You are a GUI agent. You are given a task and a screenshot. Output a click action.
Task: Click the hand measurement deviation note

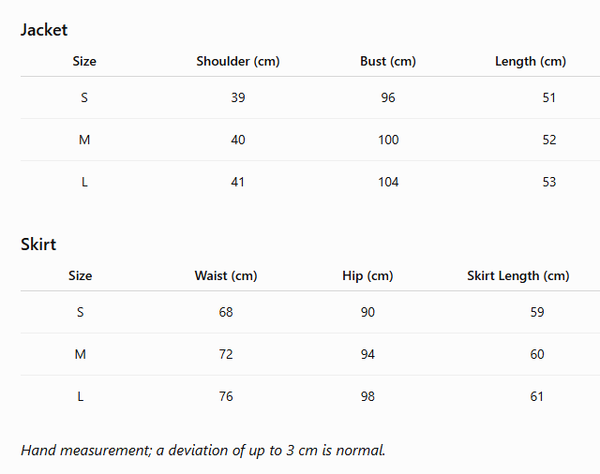[x=203, y=450]
